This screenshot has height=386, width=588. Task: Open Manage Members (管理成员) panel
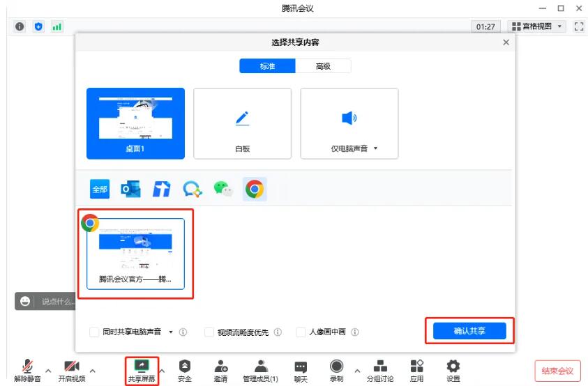pyautogui.click(x=260, y=366)
